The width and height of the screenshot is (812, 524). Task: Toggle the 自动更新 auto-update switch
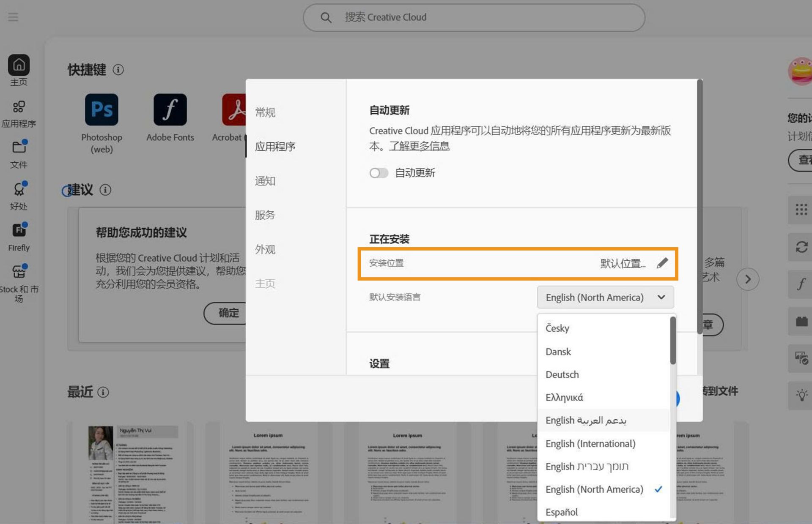pyautogui.click(x=379, y=173)
